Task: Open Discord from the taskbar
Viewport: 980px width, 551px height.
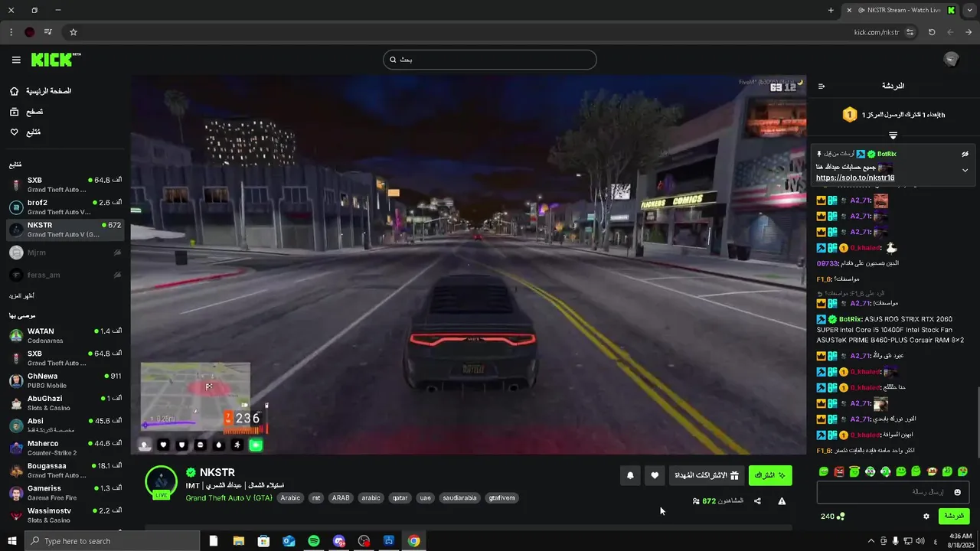Action: [x=339, y=541]
